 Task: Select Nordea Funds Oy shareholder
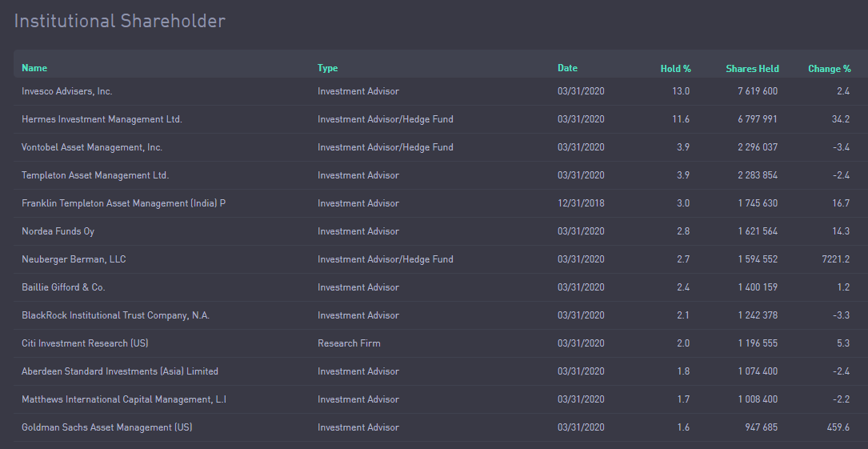click(x=441, y=231)
